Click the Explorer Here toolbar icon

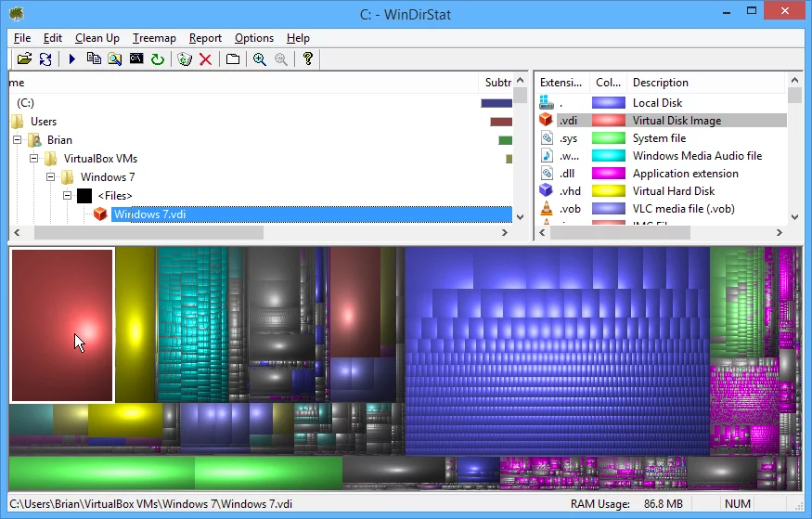[114, 59]
